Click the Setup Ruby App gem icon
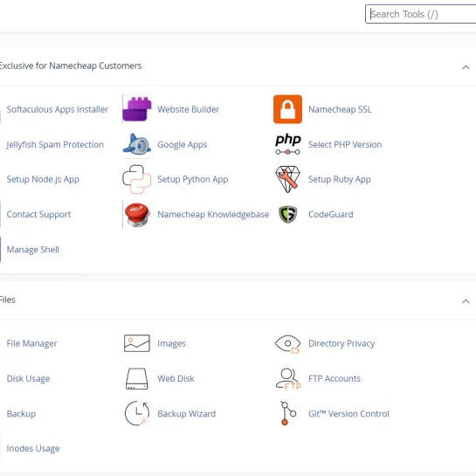Image resolution: width=476 pixels, height=476 pixels. [287, 179]
